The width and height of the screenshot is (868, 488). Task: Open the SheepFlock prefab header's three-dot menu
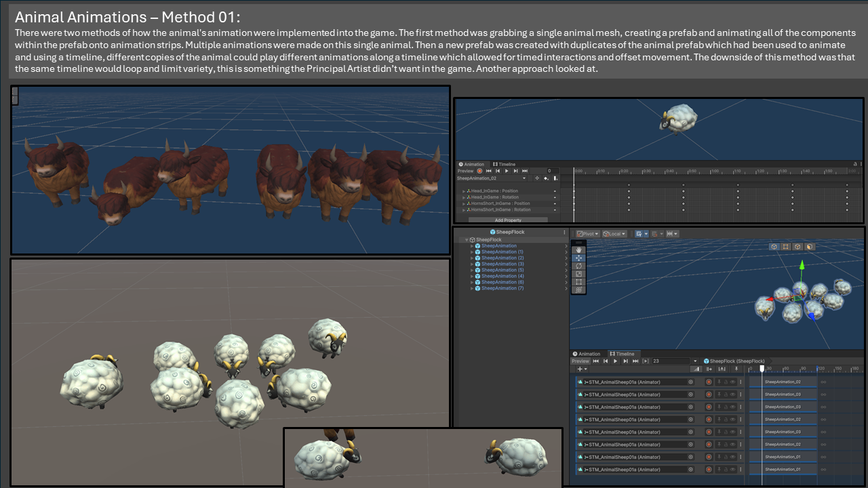coord(564,232)
